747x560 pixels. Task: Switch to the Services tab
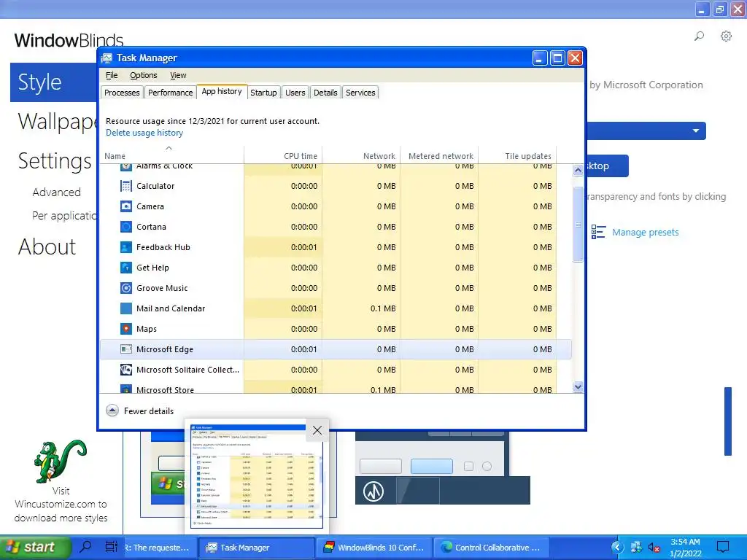click(x=360, y=93)
